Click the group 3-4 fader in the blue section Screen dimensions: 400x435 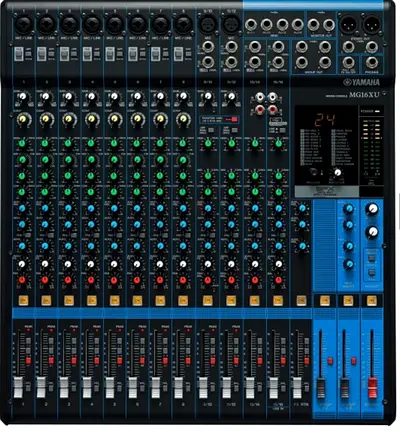[x=344, y=389]
